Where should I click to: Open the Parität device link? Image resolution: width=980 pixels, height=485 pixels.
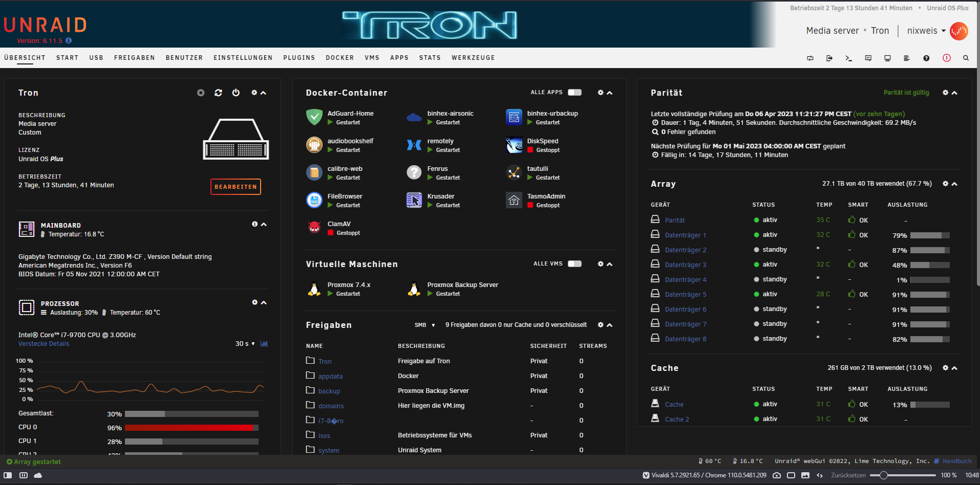point(675,221)
